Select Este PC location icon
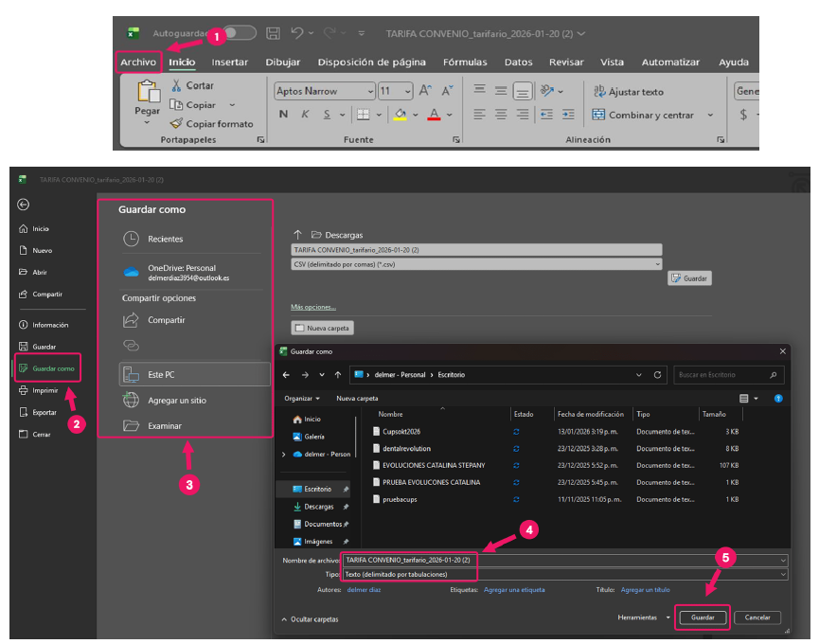 [x=132, y=374]
